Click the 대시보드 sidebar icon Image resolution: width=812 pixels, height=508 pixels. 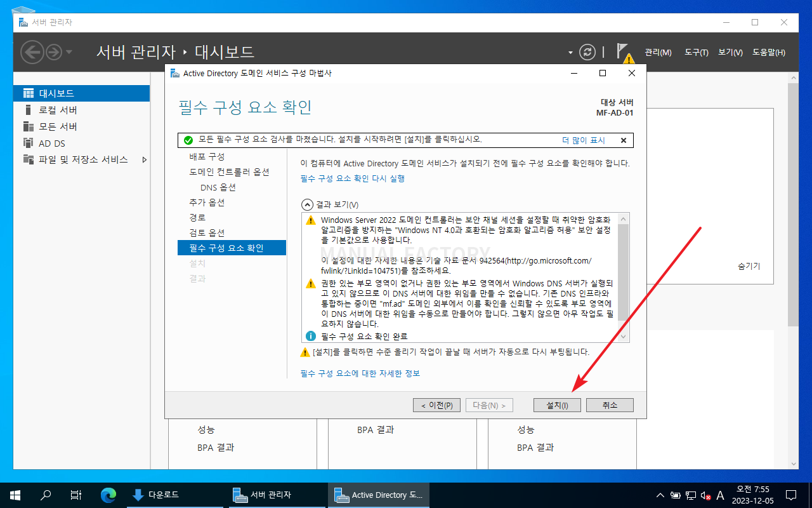28,93
